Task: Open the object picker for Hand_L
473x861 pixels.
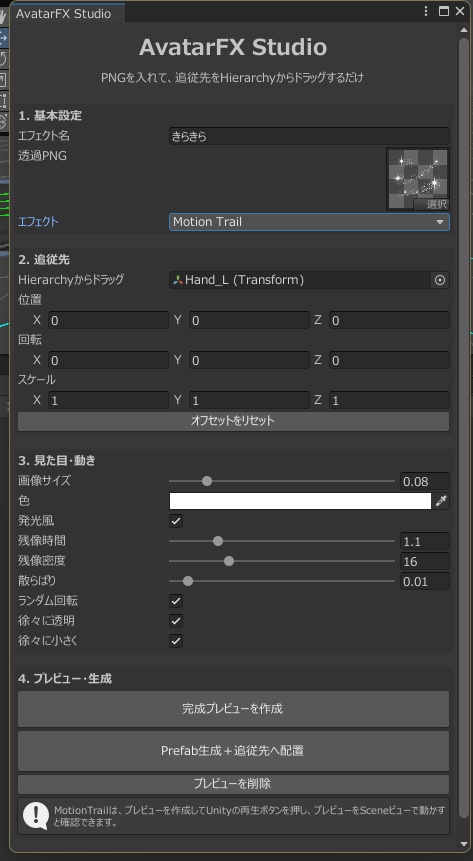Action: (440, 280)
